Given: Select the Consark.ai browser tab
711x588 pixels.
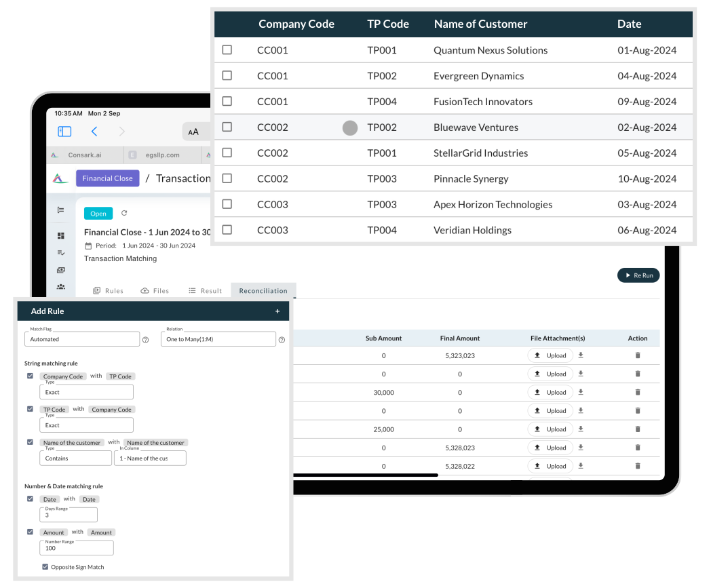Looking at the screenshot, I should pos(85,155).
